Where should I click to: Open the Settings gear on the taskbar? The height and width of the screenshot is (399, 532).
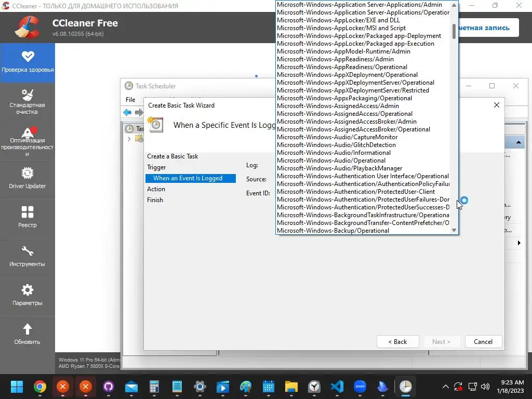click(200, 387)
